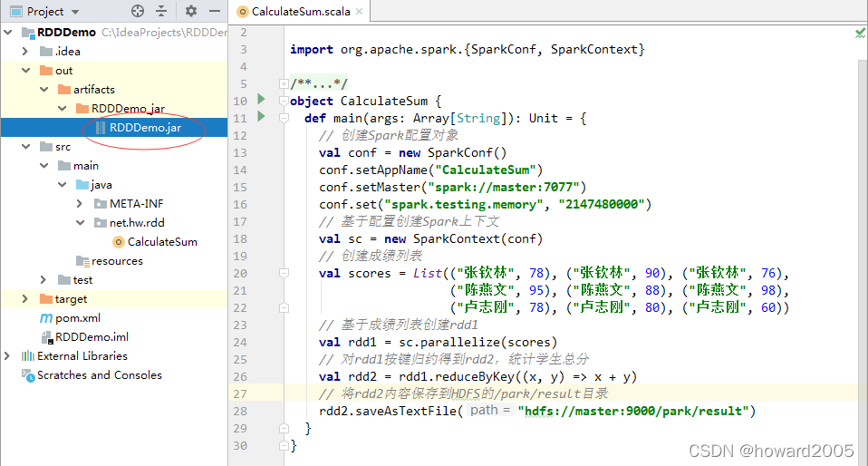Click the "2147480000" value string
Viewport: 868px width, 466px height.
click(602, 204)
